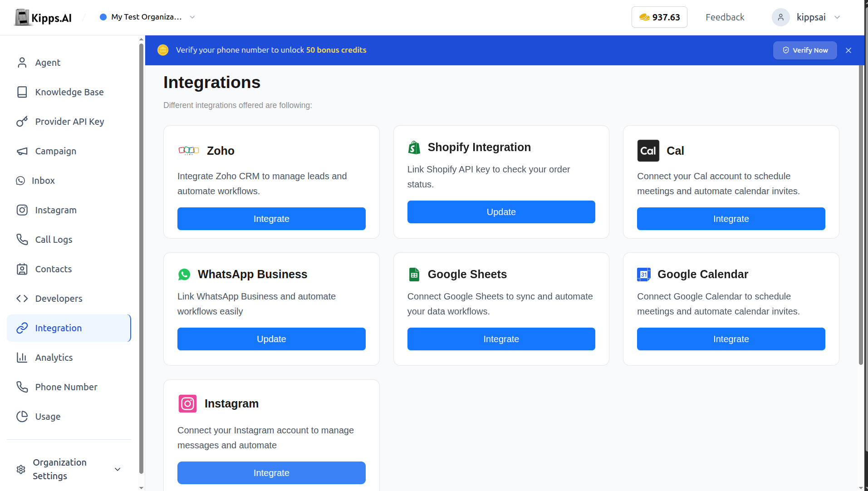Click the Integrations page heading

212,83
